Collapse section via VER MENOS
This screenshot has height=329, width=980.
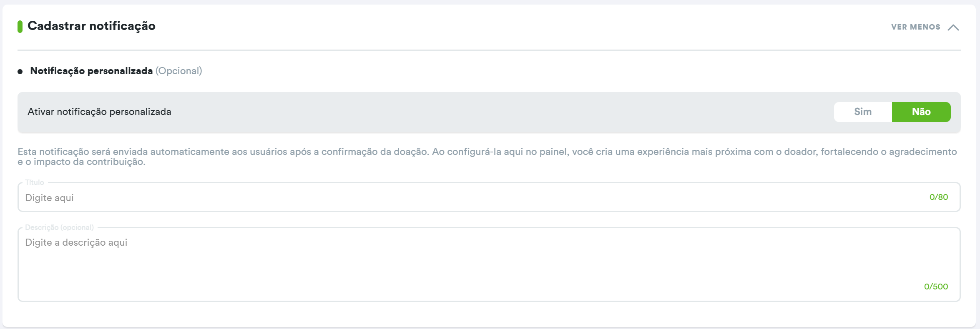click(x=915, y=27)
